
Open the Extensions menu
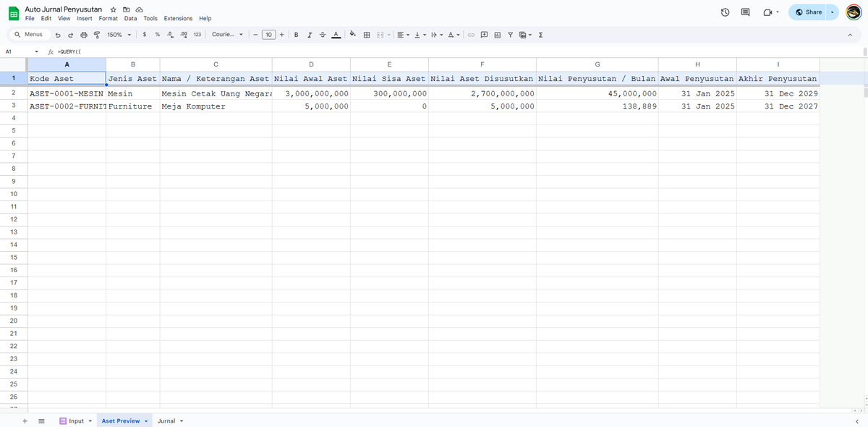pyautogui.click(x=178, y=18)
